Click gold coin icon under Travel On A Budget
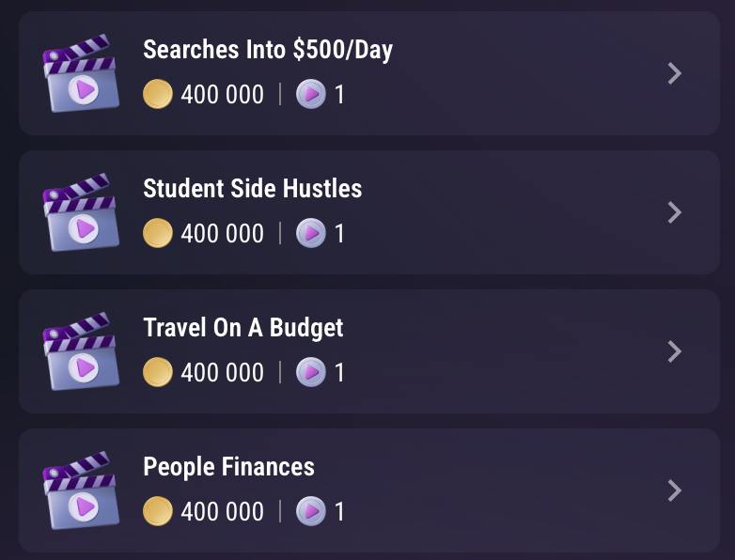 pyautogui.click(x=158, y=372)
